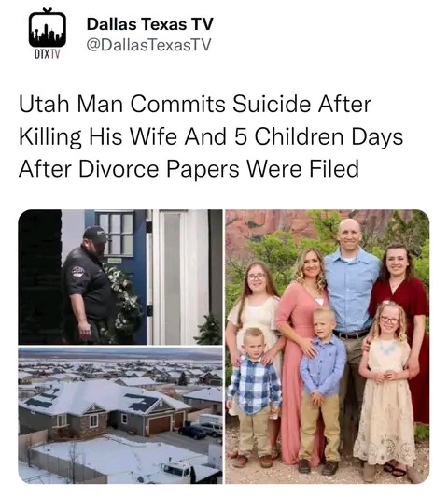Click the DTXTV label under the avatar
The height and width of the screenshot is (498, 448).
47,55
